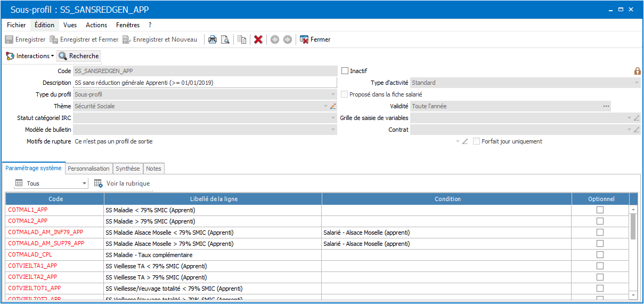Open the Fenêtres menu
Image resolution: width=644 pixels, height=304 pixels.
128,25
